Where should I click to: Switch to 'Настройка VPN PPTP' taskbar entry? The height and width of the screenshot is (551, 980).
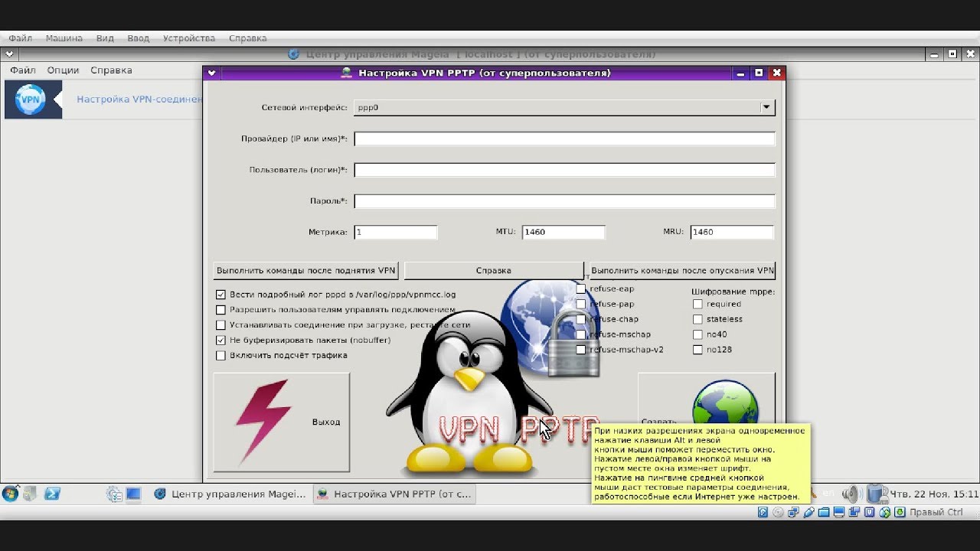pyautogui.click(x=394, y=494)
